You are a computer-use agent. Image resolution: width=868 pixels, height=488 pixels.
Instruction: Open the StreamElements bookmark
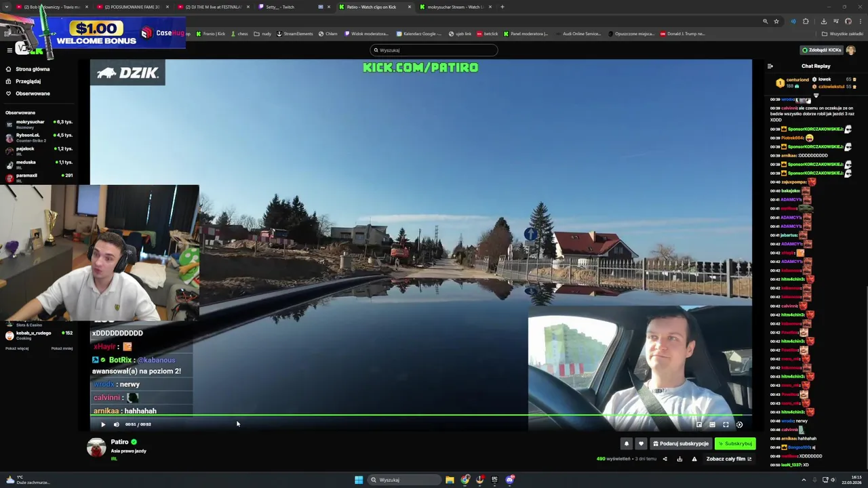tap(295, 33)
